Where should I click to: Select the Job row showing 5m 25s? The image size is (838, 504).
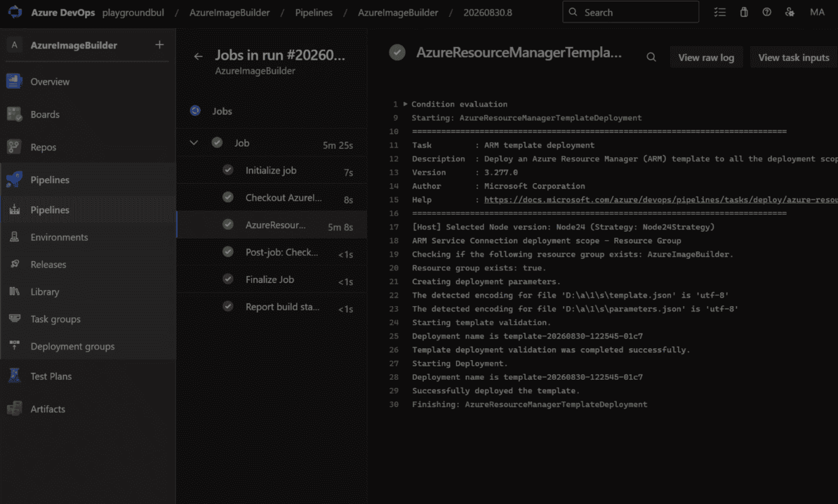pos(272,143)
